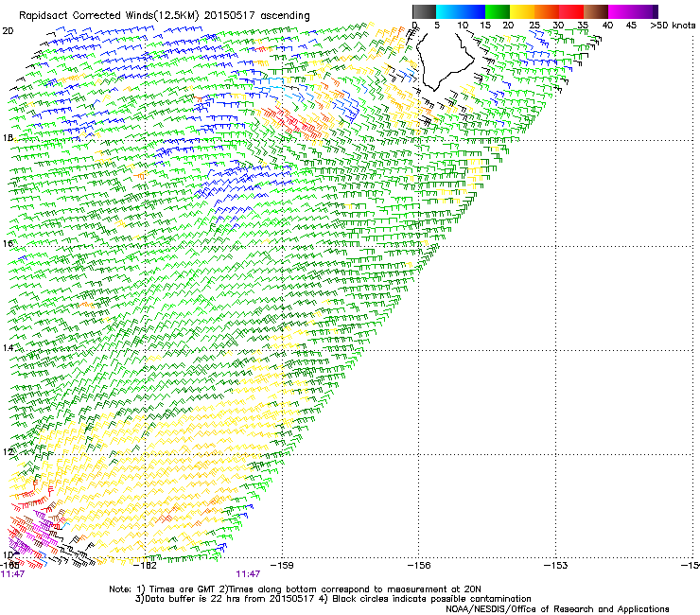Click the '35' legend scale label
700x615 pixels.
click(583, 26)
